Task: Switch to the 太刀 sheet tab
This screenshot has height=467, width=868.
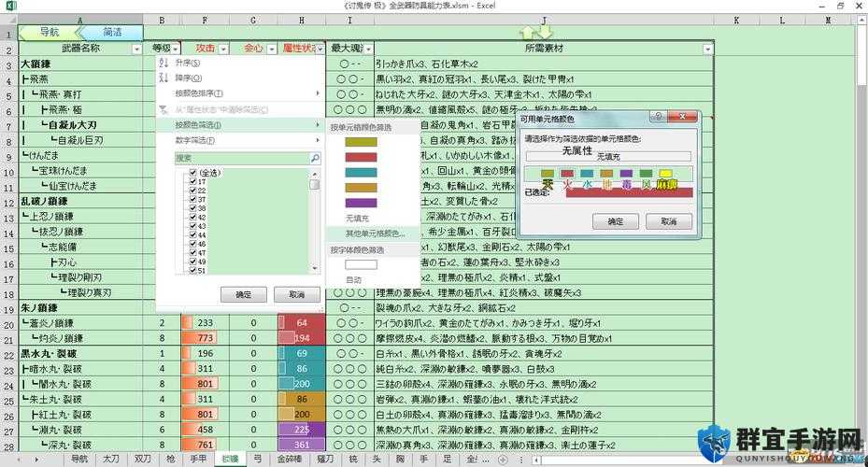Action: click(110, 459)
